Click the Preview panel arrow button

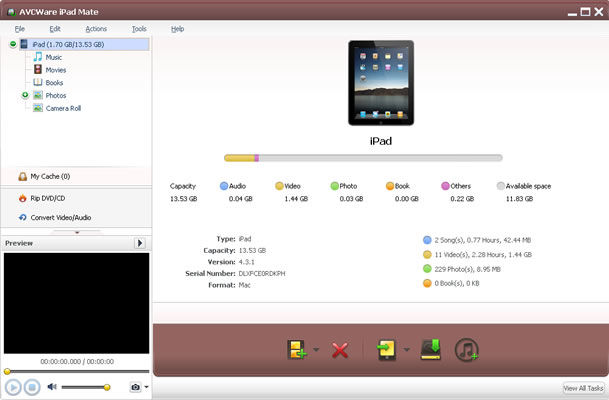tap(140, 243)
